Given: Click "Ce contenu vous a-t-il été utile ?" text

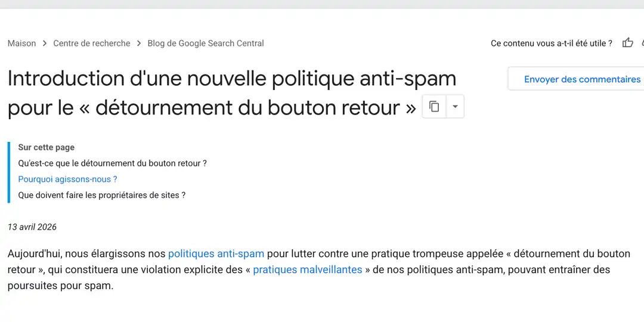Looking at the screenshot, I should coord(551,44).
